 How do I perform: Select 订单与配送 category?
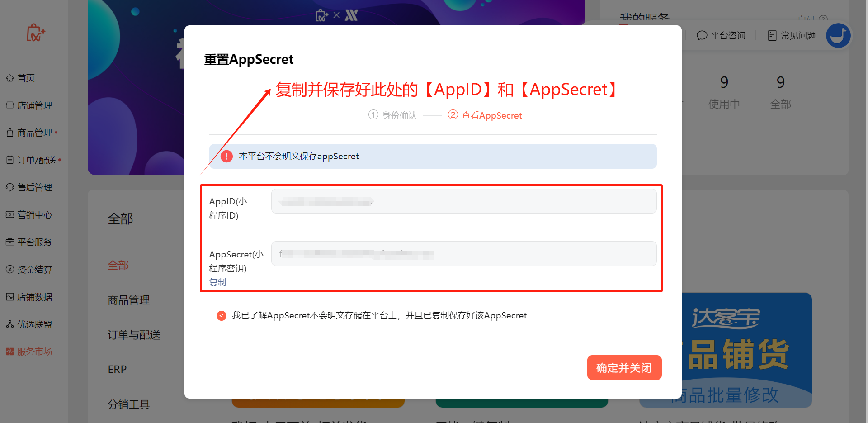[134, 335]
